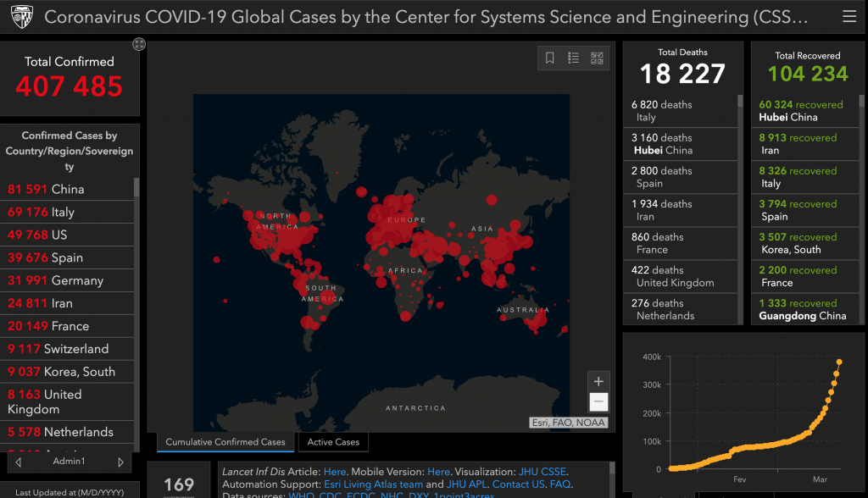
Task: Open the hamburger menu in the header
Action: [x=849, y=17]
